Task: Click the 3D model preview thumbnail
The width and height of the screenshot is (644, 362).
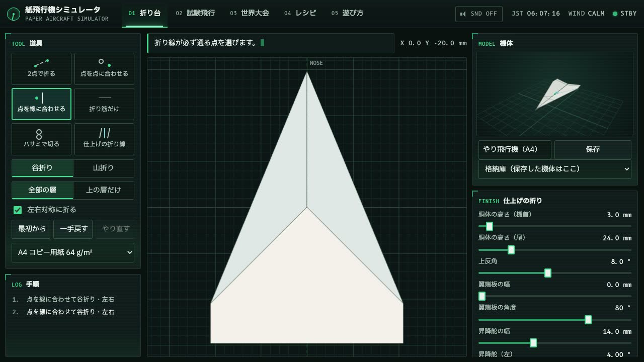Action: tap(555, 94)
